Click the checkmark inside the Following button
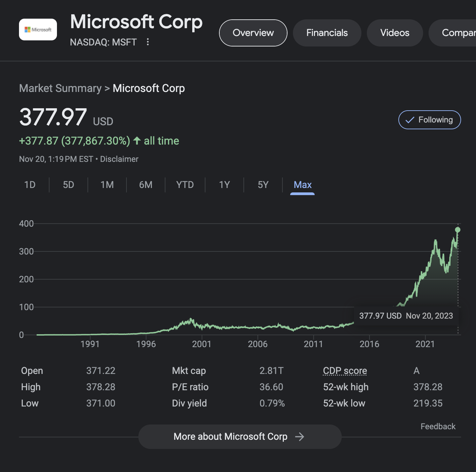The height and width of the screenshot is (472, 476). point(410,120)
